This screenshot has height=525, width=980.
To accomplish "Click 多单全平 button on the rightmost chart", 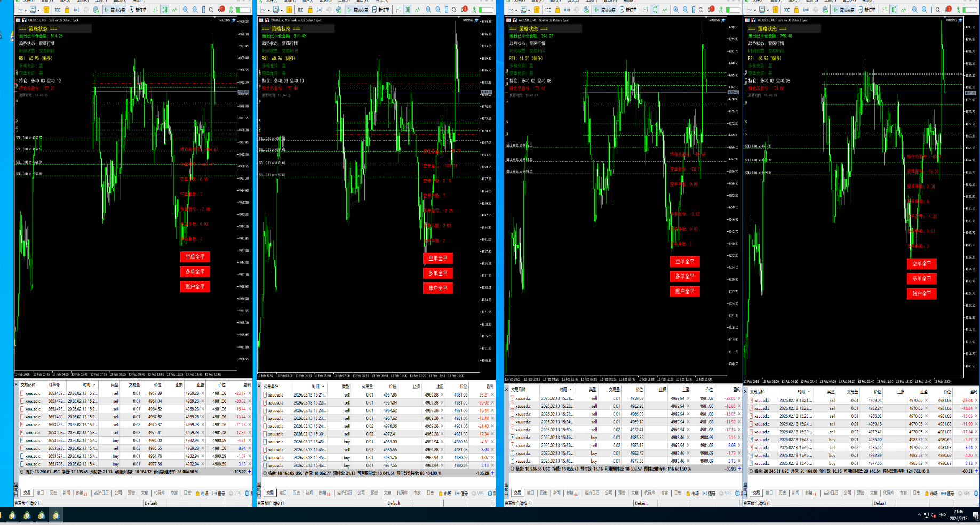I will [921, 279].
